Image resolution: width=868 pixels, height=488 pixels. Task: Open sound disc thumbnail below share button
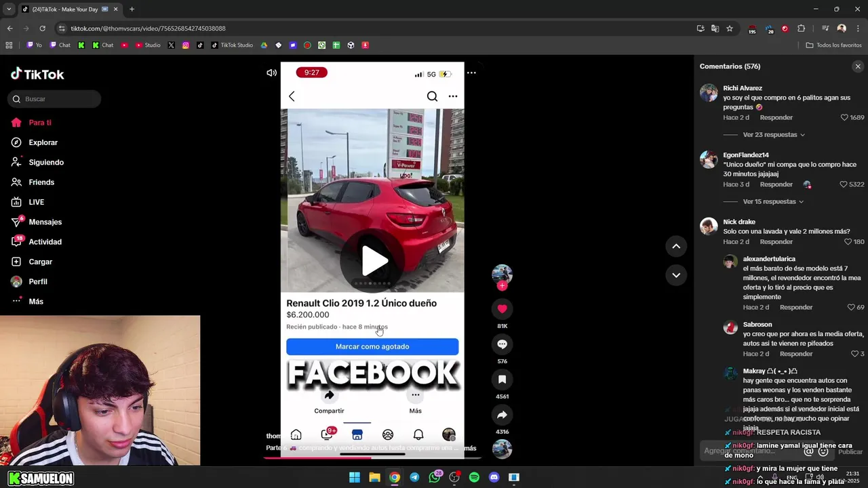(502, 449)
